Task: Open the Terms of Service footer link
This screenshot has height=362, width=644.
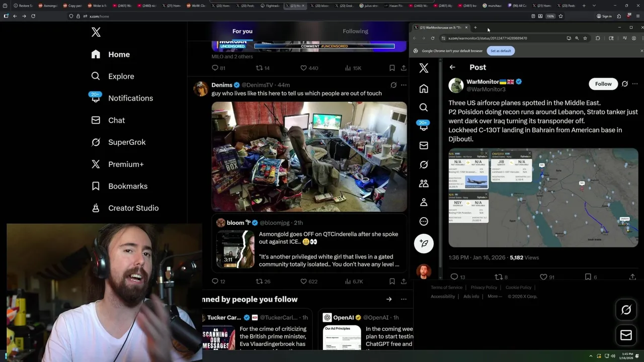Action: tap(446, 288)
